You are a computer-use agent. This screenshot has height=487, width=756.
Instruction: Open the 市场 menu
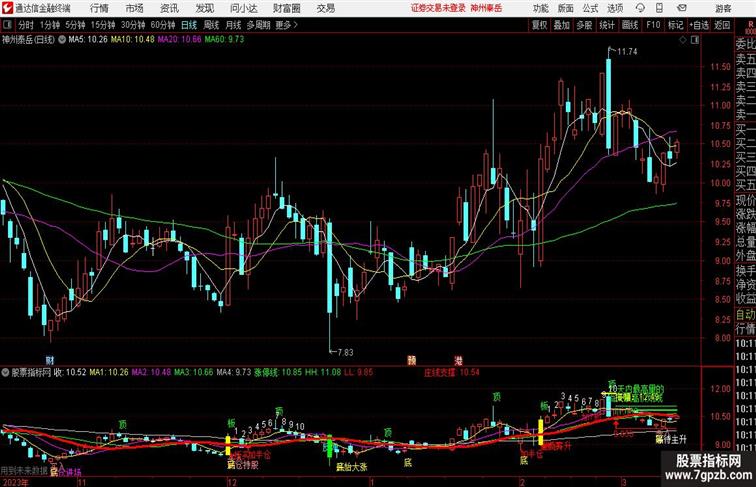tap(135, 8)
